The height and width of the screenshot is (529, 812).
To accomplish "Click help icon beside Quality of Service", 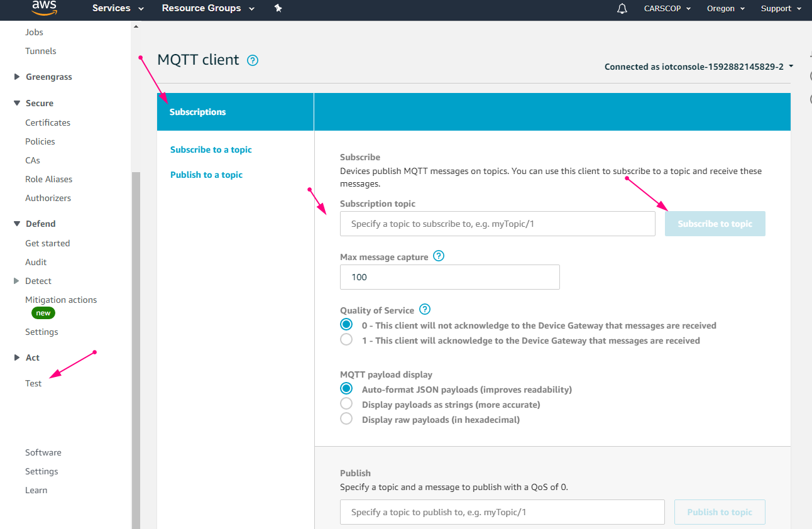I will point(425,309).
